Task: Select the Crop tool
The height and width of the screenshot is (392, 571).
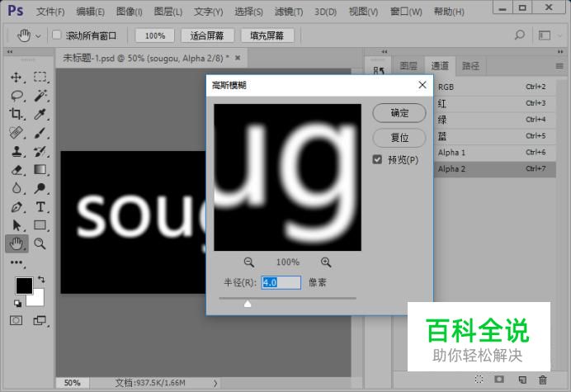Action: click(16, 114)
